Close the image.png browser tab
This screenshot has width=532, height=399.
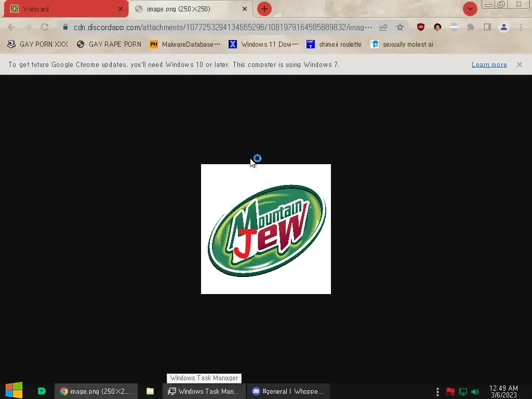click(x=245, y=9)
